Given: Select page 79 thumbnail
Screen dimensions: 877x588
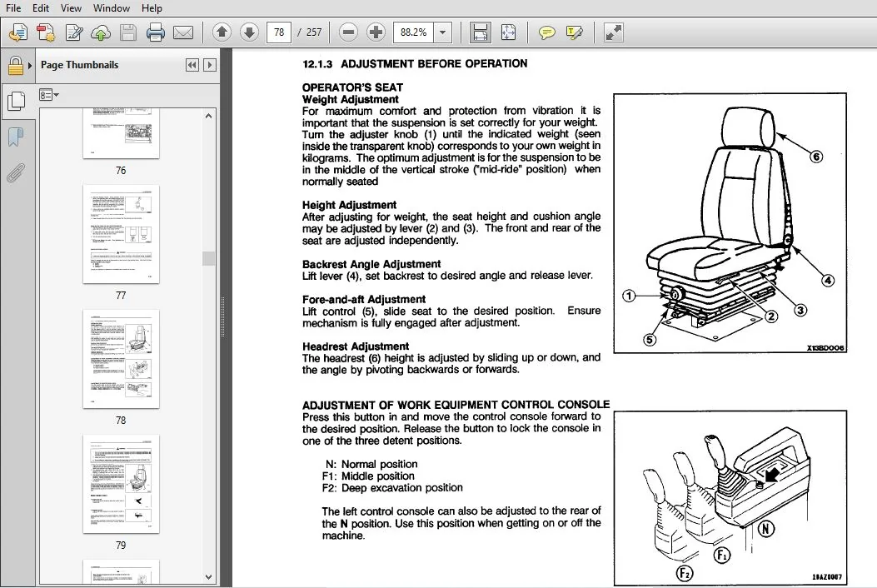Looking at the screenshot, I should tap(121, 484).
